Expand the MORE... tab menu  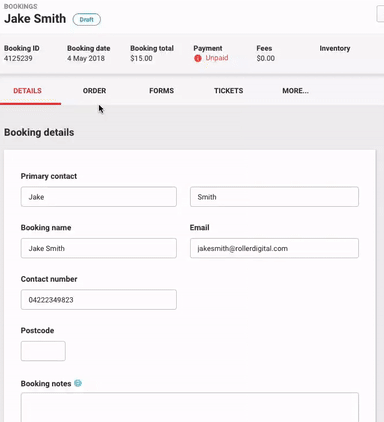click(x=295, y=91)
